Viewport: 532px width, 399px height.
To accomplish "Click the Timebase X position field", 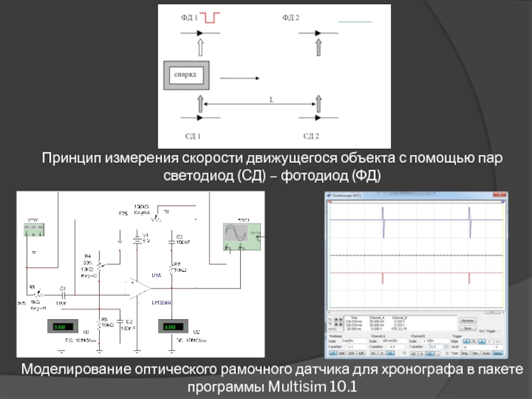I will tap(356, 346).
